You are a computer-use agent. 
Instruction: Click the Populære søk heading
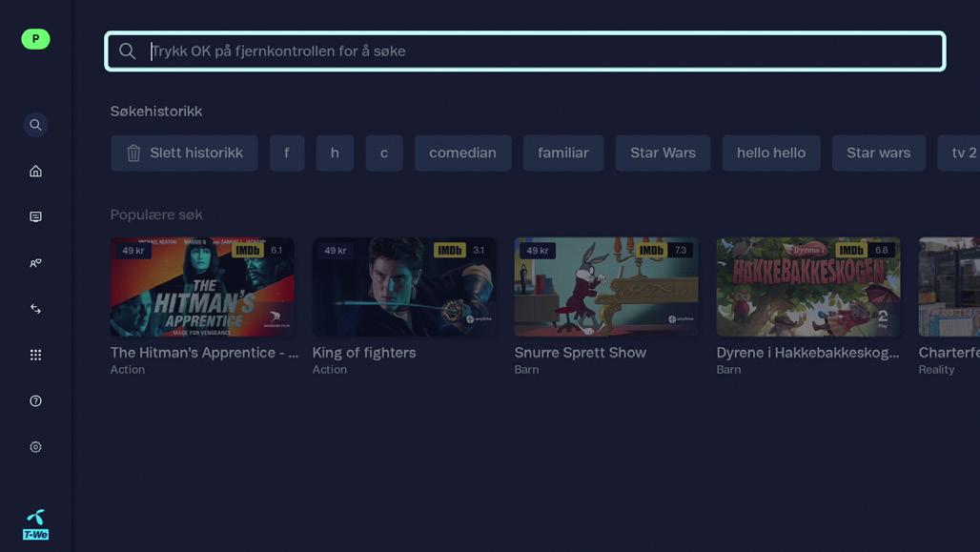point(156,215)
